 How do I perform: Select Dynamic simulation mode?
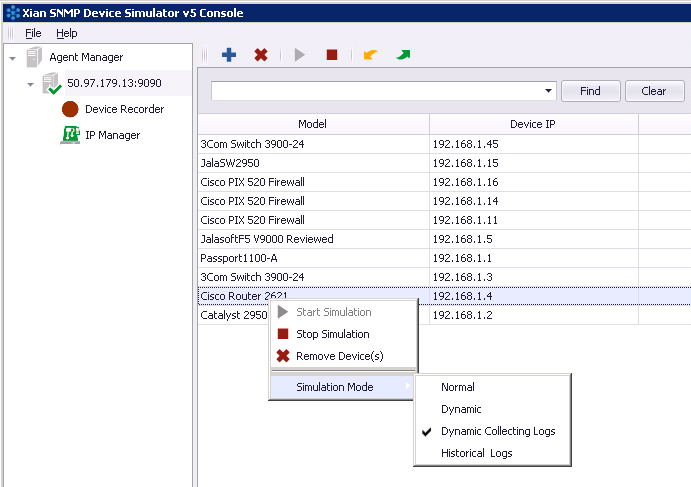[x=492, y=409]
